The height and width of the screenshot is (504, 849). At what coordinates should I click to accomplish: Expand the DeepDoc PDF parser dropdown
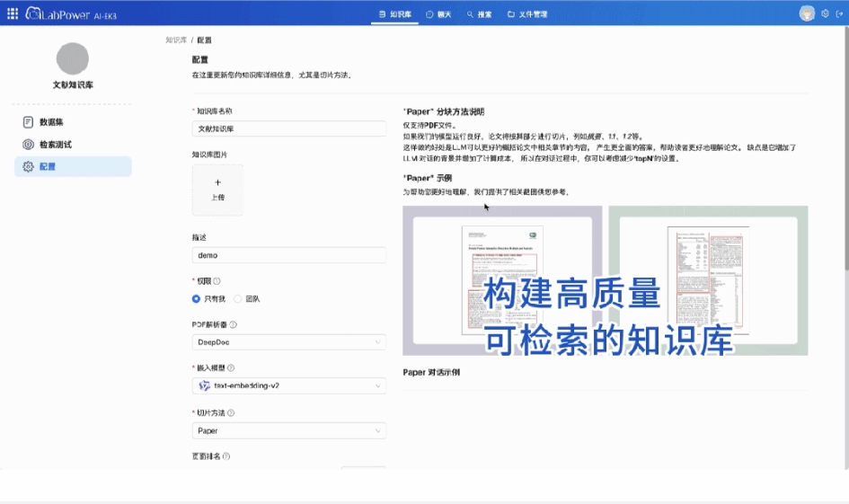tap(288, 342)
